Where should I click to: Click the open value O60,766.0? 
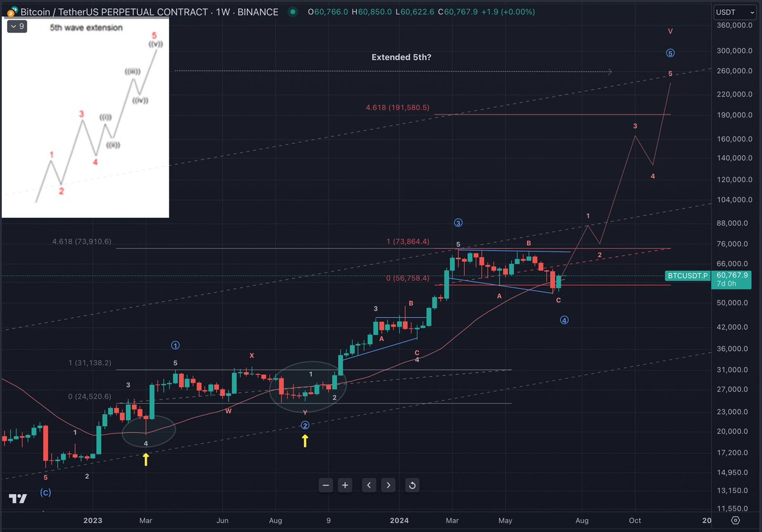click(326, 12)
